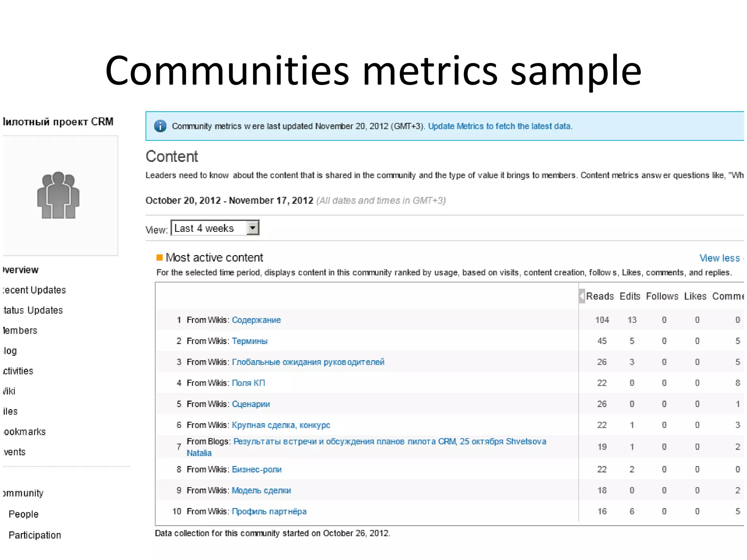Open the wiki link Профиль партнёра
The width and height of the screenshot is (747, 560).
coord(269,512)
